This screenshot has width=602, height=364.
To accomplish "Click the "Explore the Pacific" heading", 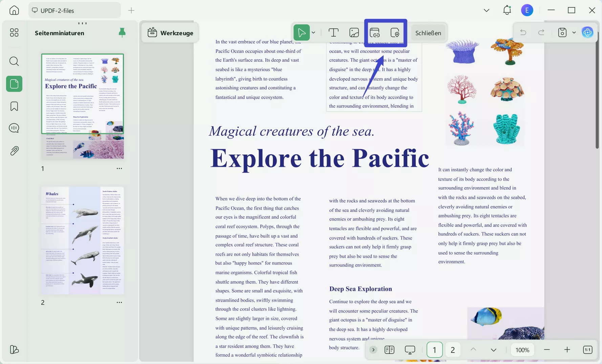I will (x=320, y=158).
